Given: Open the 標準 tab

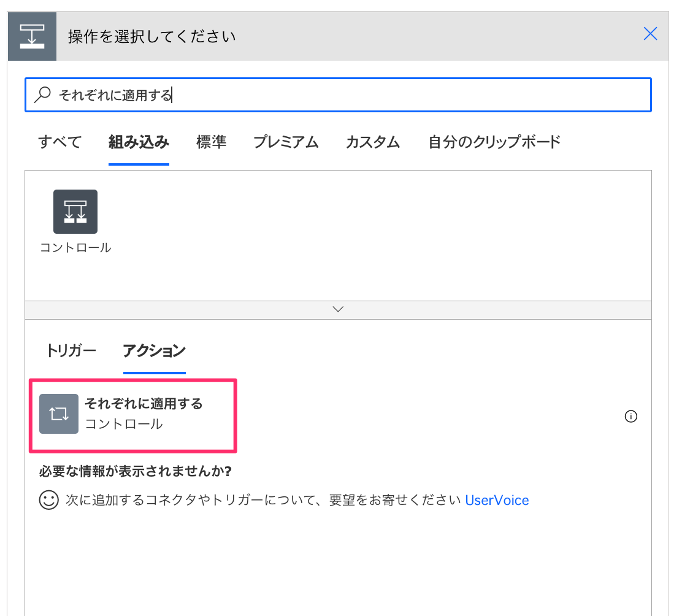Looking at the screenshot, I should point(211,142).
